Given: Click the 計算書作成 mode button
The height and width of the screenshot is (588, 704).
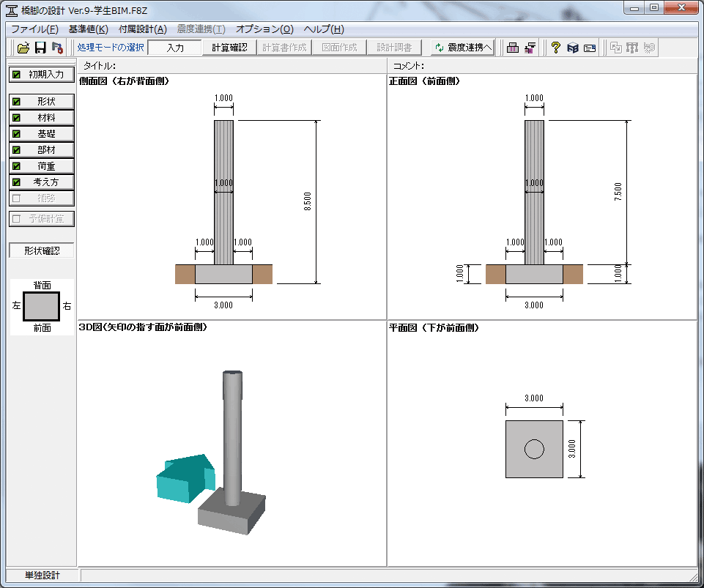Looking at the screenshot, I should (284, 48).
